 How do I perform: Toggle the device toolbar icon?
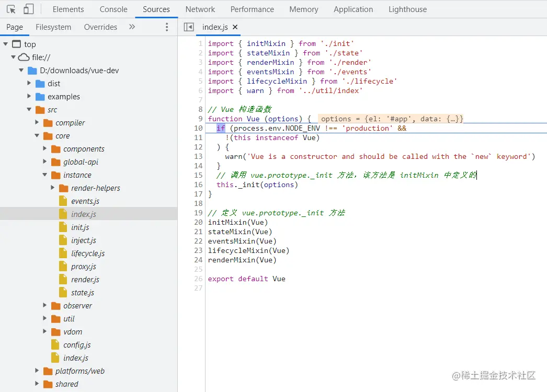tap(29, 9)
